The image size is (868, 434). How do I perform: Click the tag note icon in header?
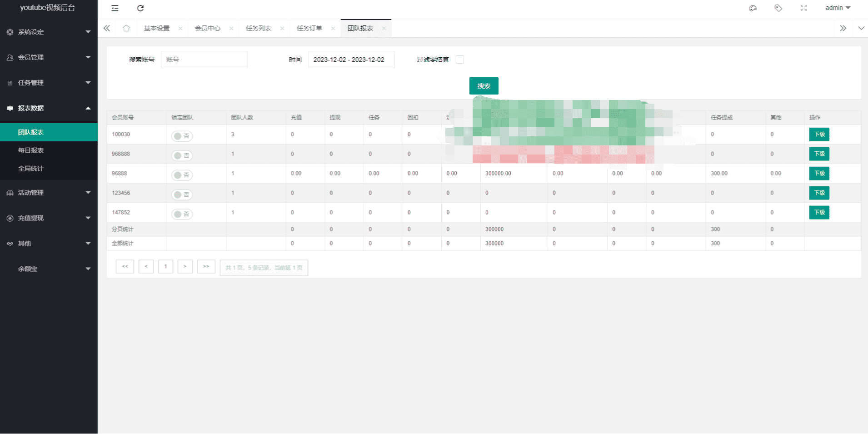coord(778,8)
